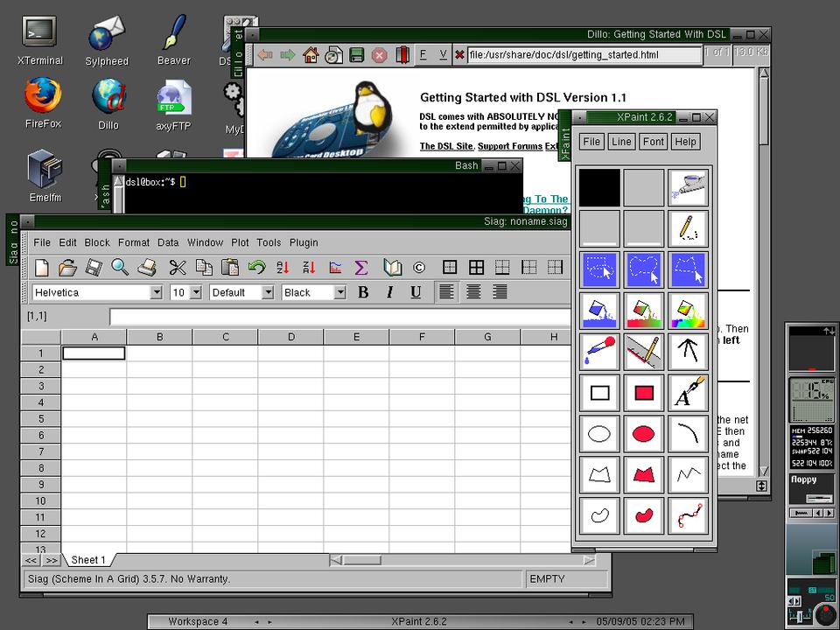Select the spray can tool in XPaint
Image resolution: width=840 pixels, height=630 pixels.
(x=688, y=188)
